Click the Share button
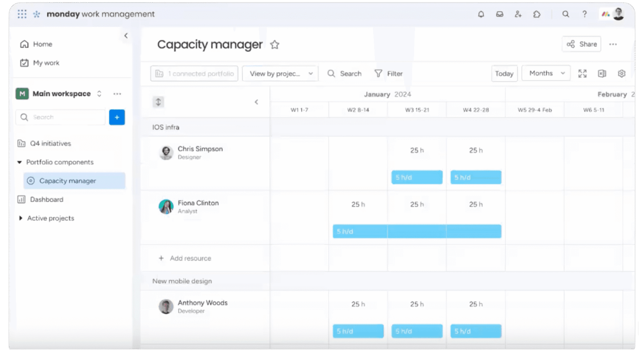The image size is (644, 350). [x=581, y=44]
